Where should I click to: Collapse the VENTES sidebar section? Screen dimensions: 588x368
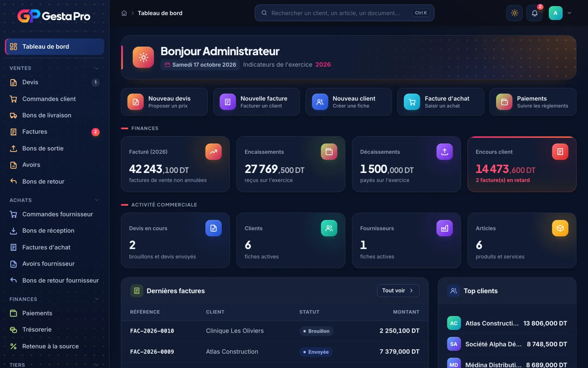click(x=97, y=68)
